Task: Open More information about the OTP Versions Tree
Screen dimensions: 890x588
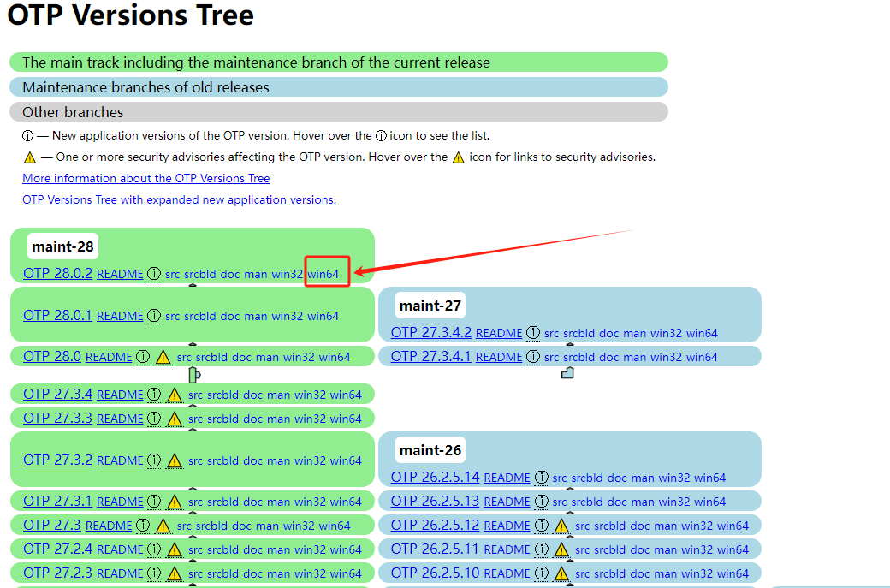Action: pos(146,178)
